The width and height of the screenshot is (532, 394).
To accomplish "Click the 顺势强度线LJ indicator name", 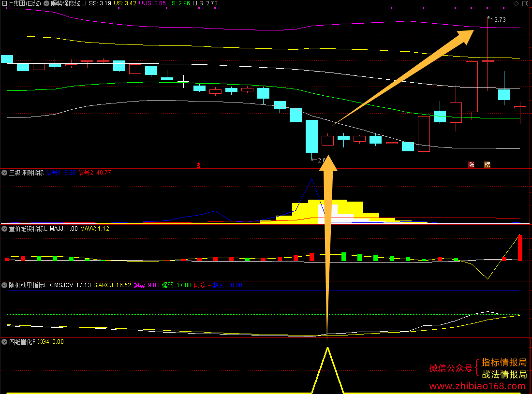I will [x=69, y=3].
